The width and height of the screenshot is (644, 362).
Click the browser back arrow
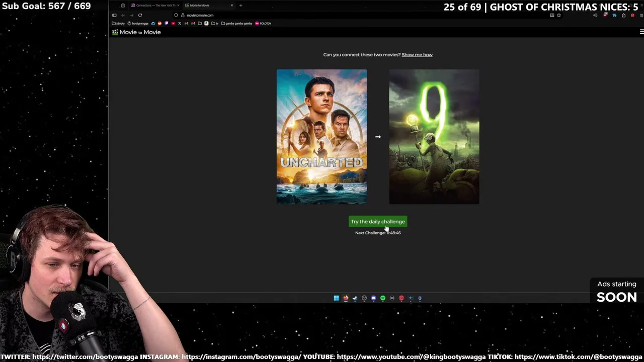(123, 16)
